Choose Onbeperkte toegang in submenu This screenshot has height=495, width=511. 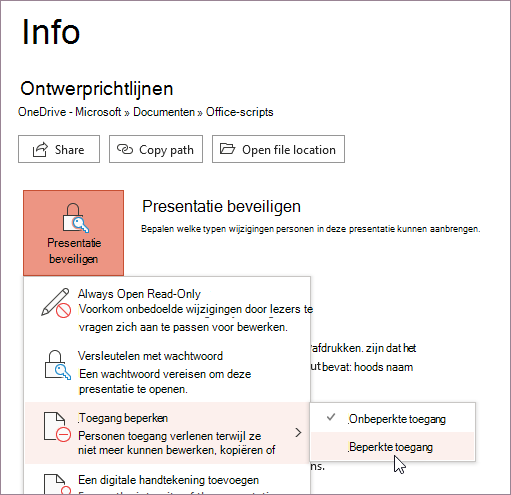392,418
